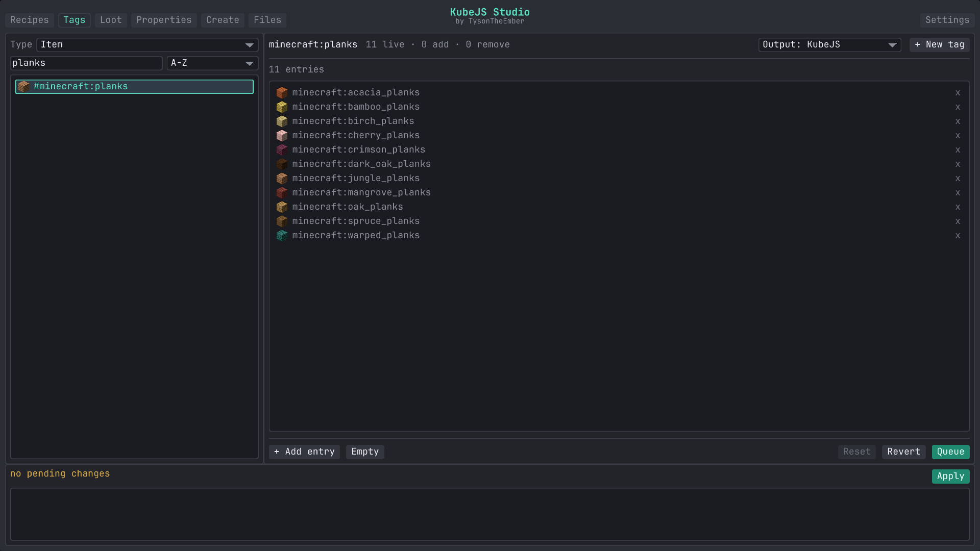
Task: Remove minecraft:acacia_planks with its x
Action: [x=958, y=93]
